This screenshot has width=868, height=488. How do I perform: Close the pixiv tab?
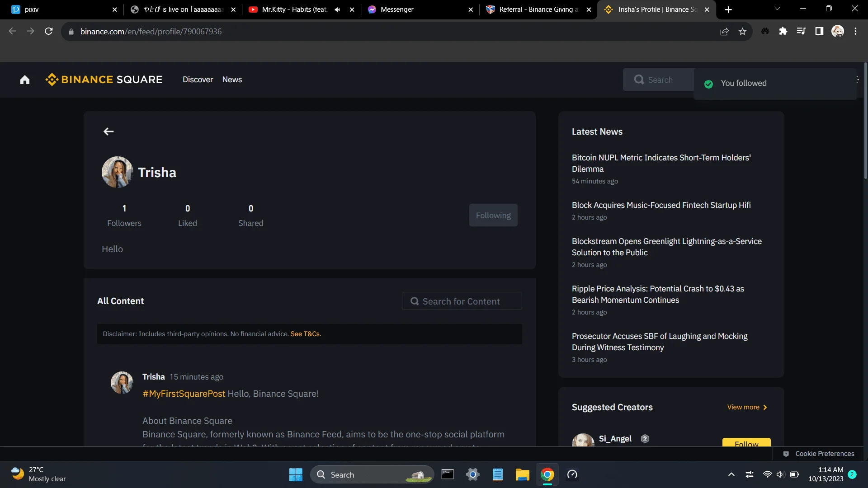pos(114,9)
